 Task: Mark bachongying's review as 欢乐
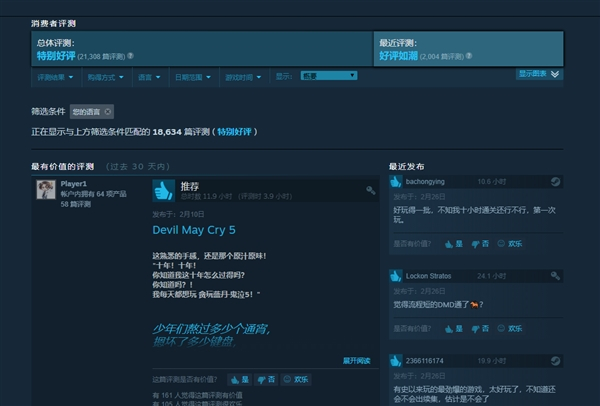(510, 244)
